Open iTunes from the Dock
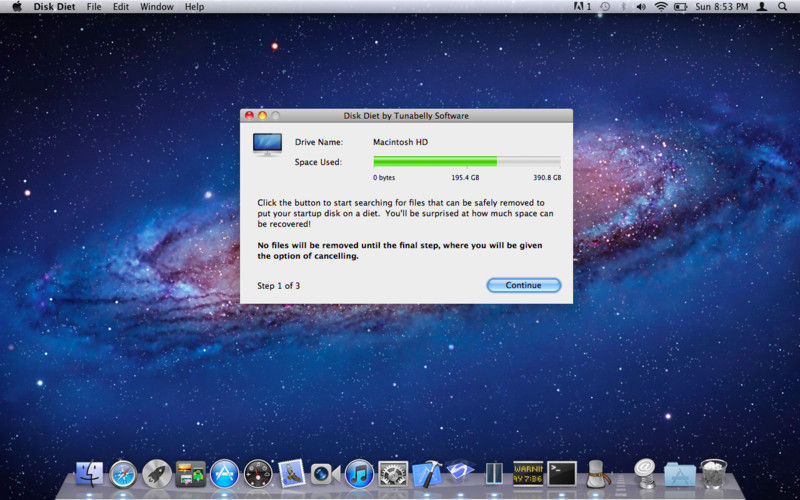This screenshot has height=500, width=800. coord(359,474)
